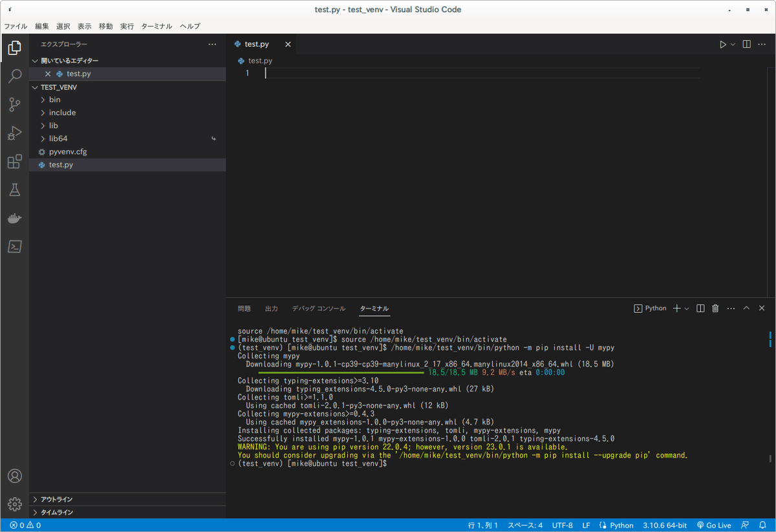Open feedback icon in status bar
Screen dimensions: 776x532
tap(746, 526)
